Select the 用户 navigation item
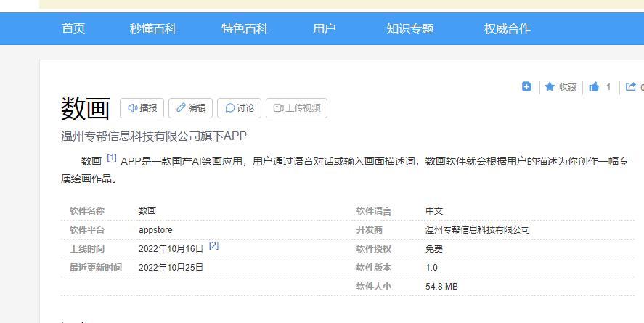 pyautogui.click(x=324, y=29)
